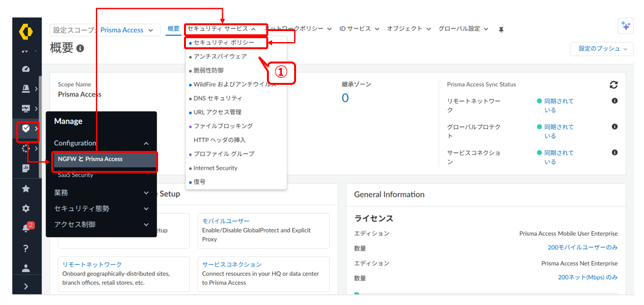The image size is (644, 305).
Task: Select セキュリティ ポリシー from the dropdown menu
Action: (x=226, y=43)
